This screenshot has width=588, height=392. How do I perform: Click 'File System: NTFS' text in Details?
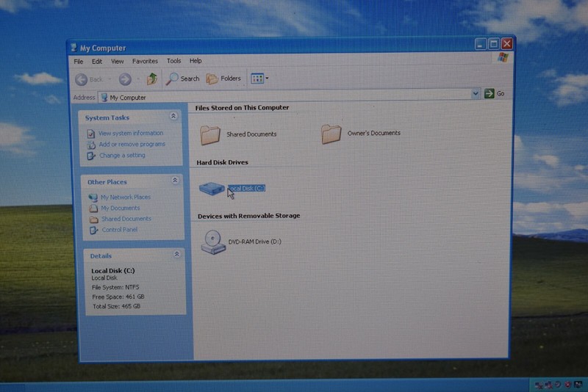point(115,287)
